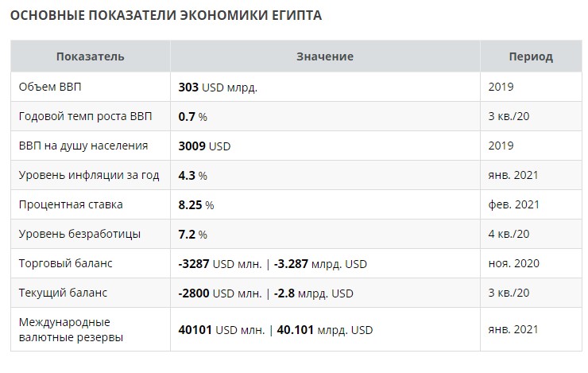The height and width of the screenshot is (373, 588).
Task: Click the Значение column header
Action: [x=325, y=56]
